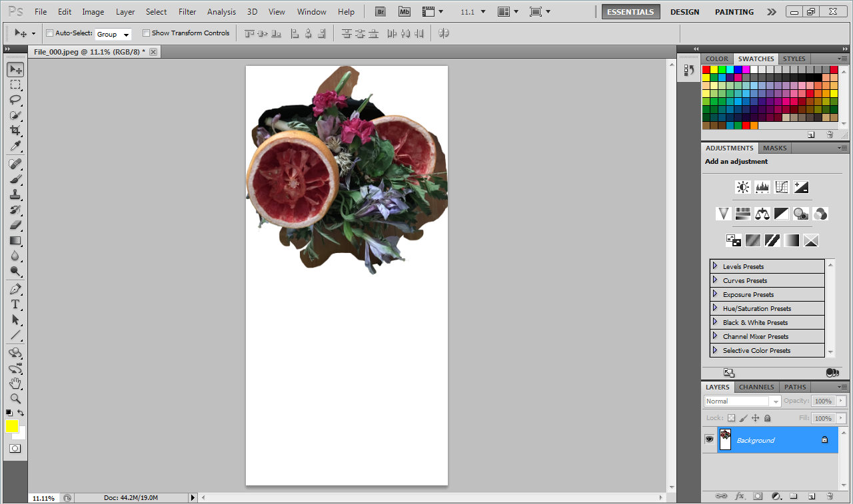Image resolution: width=853 pixels, height=504 pixels.
Task: Add a Brightness/Contrast adjustment
Action: click(743, 187)
